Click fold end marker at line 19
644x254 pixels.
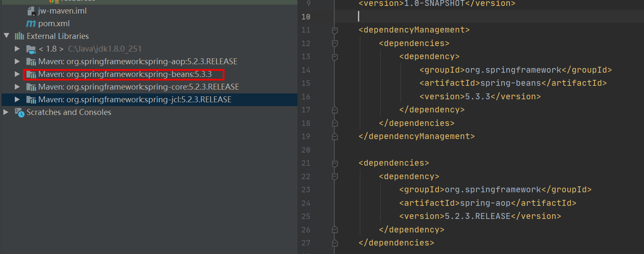(x=335, y=137)
